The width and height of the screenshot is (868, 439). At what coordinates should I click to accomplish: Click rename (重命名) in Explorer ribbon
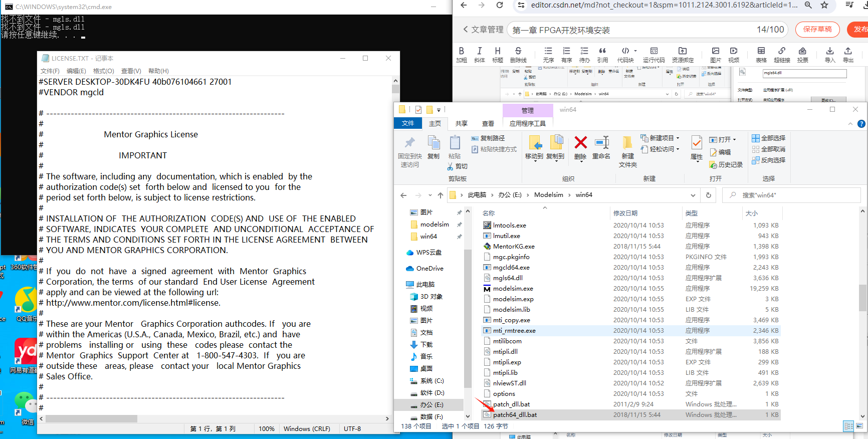point(601,147)
